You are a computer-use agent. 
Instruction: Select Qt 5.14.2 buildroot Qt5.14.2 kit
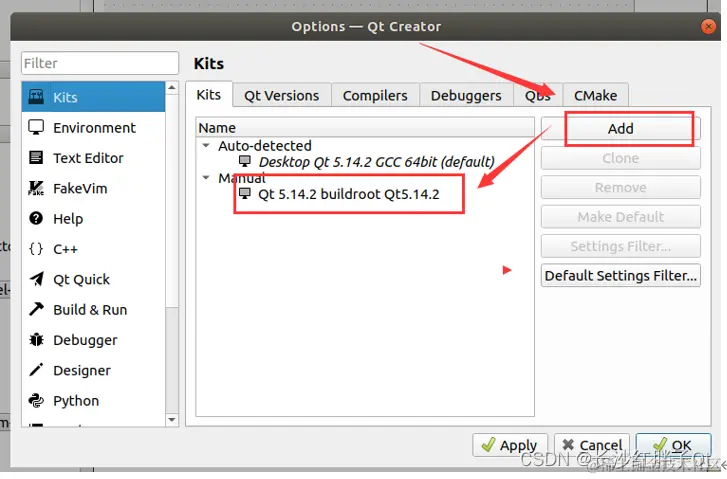pos(348,194)
